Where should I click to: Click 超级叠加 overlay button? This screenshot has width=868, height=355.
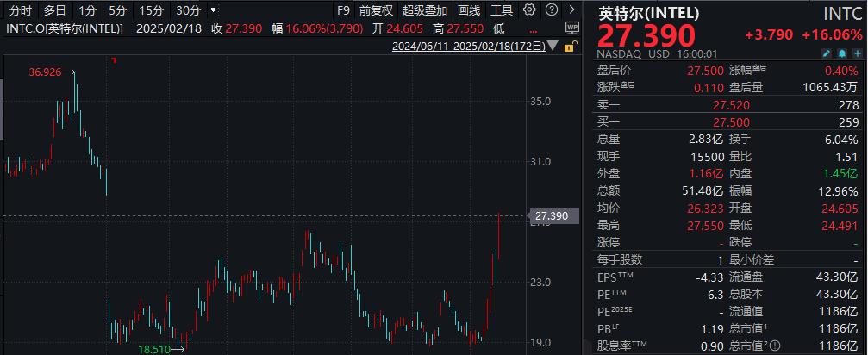425,10
